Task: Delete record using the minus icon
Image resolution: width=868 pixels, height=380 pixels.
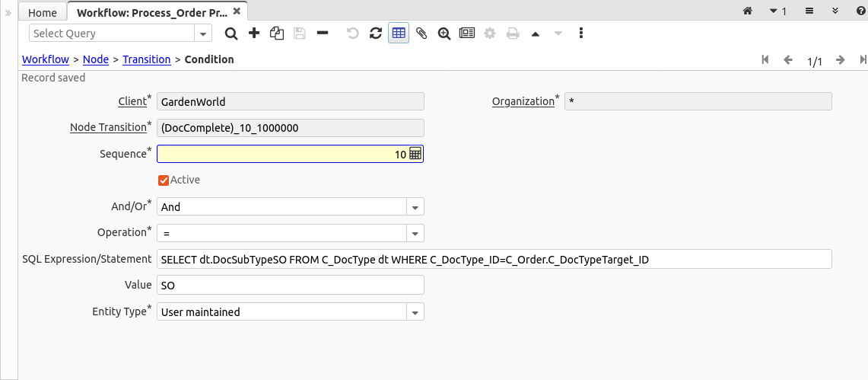Action: (323, 34)
